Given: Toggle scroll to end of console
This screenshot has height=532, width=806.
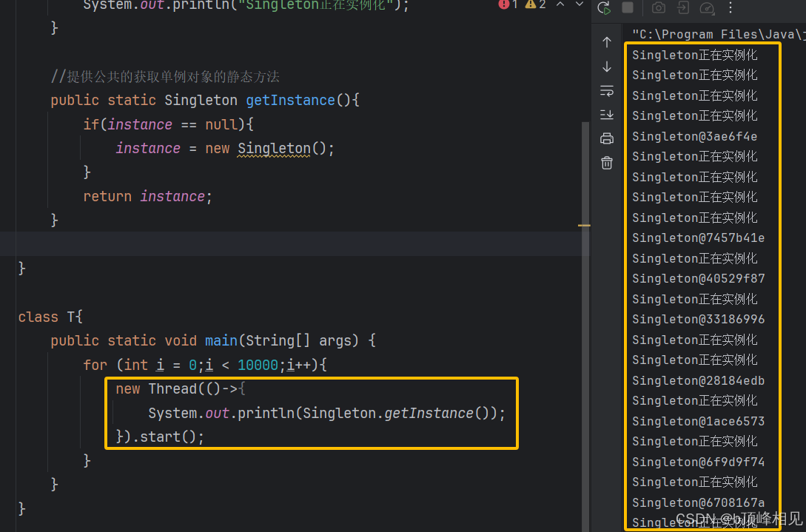Looking at the screenshot, I should (x=607, y=115).
